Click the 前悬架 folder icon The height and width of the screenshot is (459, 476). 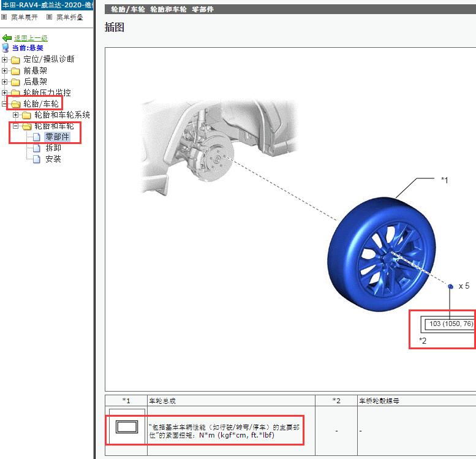(15, 71)
